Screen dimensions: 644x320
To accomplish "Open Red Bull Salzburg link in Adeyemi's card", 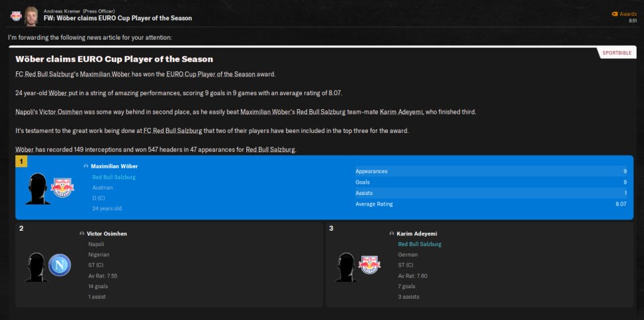I will click(x=420, y=244).
